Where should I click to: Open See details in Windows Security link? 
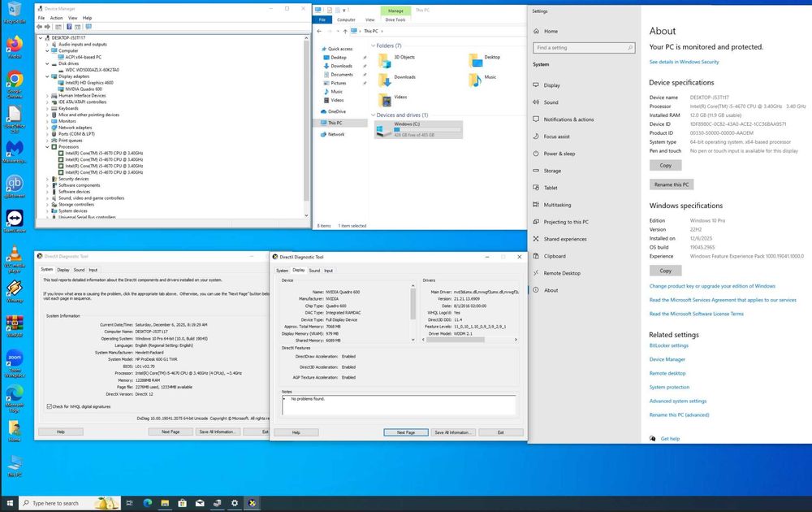point(684,62)
